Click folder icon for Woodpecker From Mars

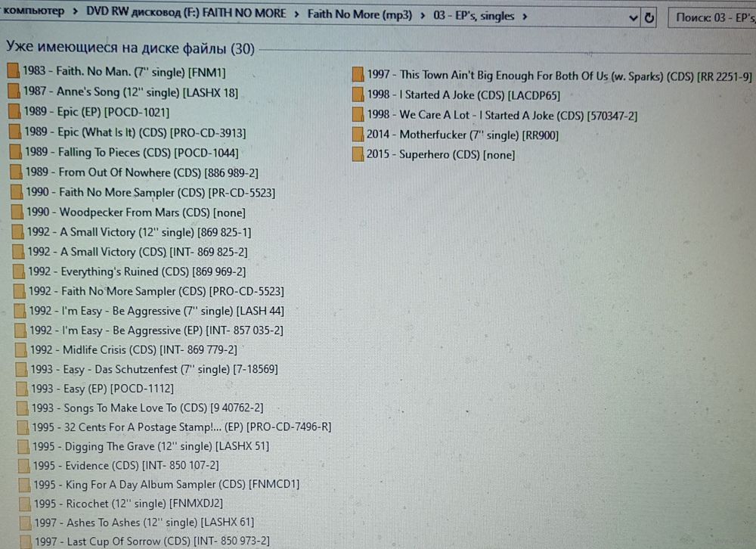pos(17,212)
